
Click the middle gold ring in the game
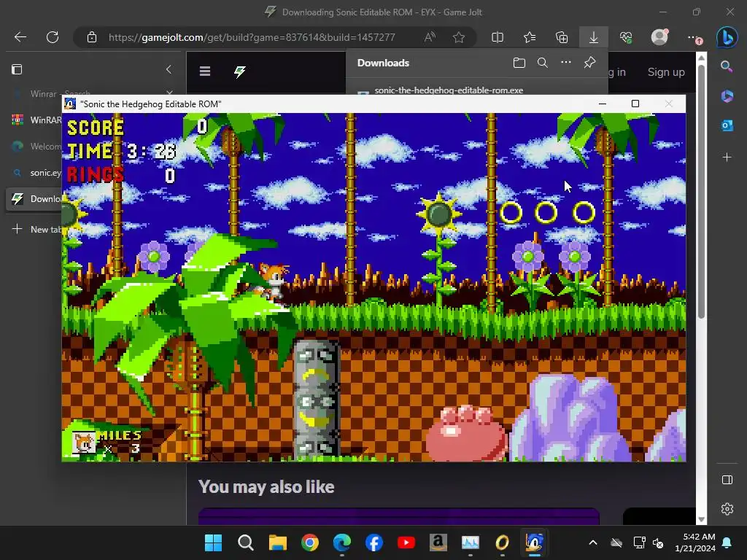pos(546,212)
